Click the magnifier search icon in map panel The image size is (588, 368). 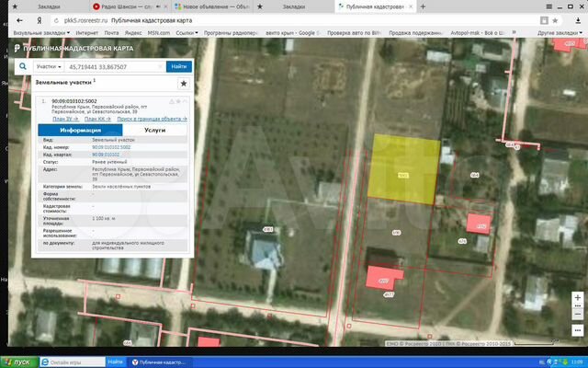[x=23, y=66]
